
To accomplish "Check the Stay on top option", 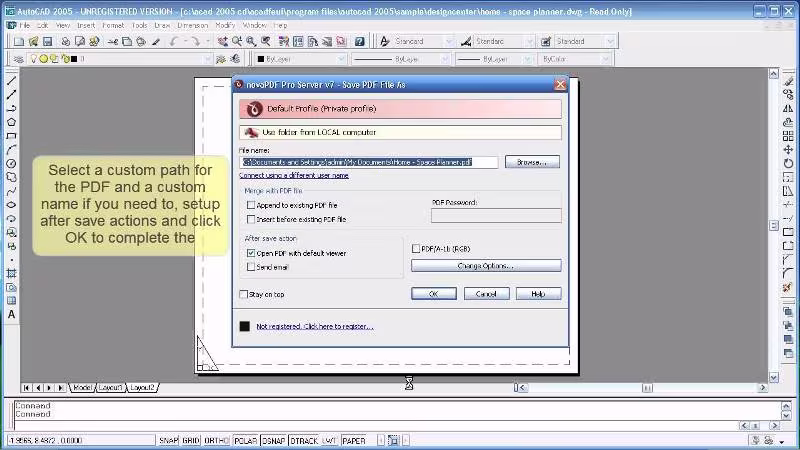I will click(x=244, y=294).
